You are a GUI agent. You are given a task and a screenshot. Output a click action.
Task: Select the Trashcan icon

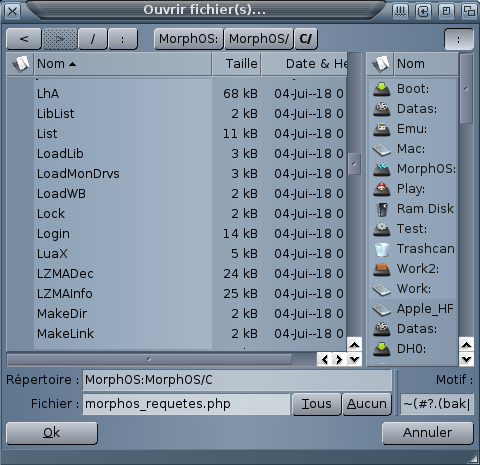coord(382,249)
